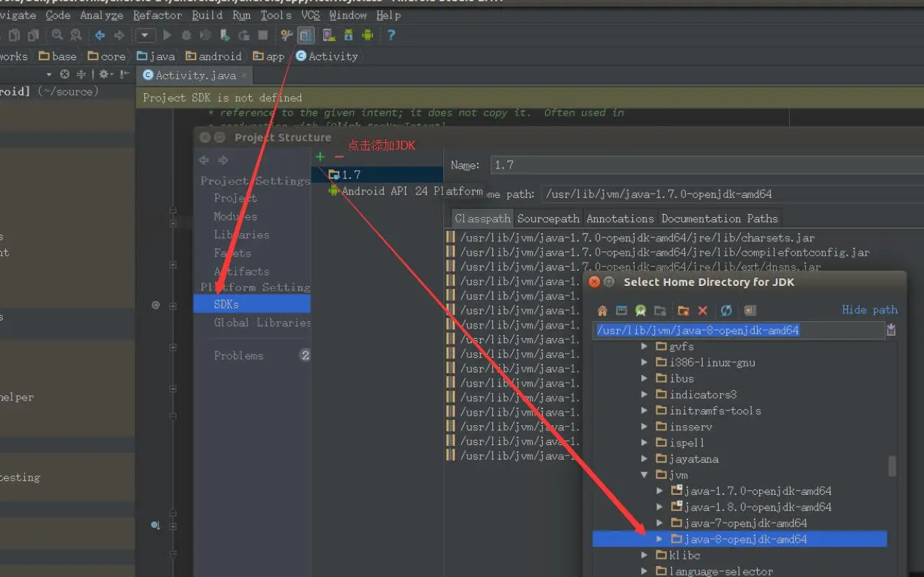Select Libraries under Project Settings
Viewport: 924px width, 577px height.
(242, 235)
